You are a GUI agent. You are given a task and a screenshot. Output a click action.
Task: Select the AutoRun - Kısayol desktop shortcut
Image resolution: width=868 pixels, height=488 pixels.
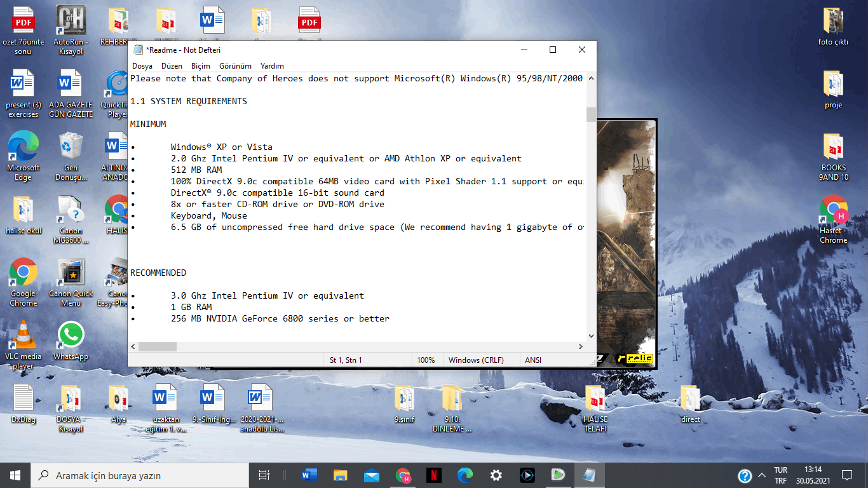click(x=71, y=30)
